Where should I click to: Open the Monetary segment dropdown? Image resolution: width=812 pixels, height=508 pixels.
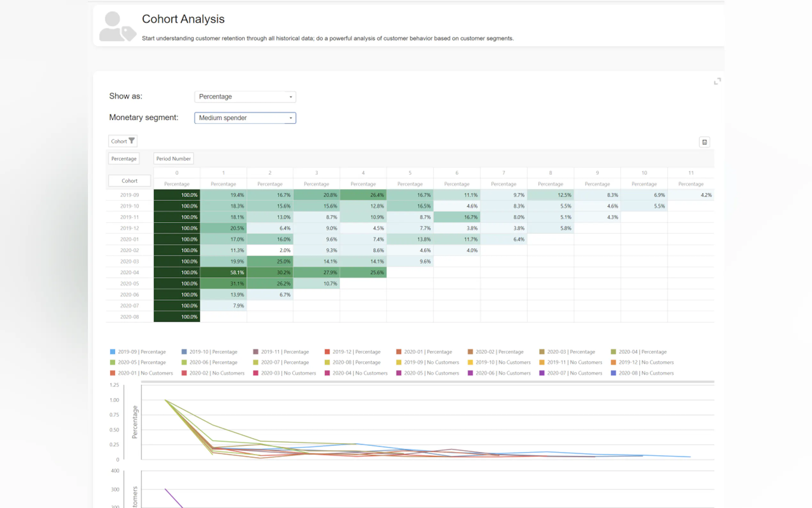pos(245,118)
